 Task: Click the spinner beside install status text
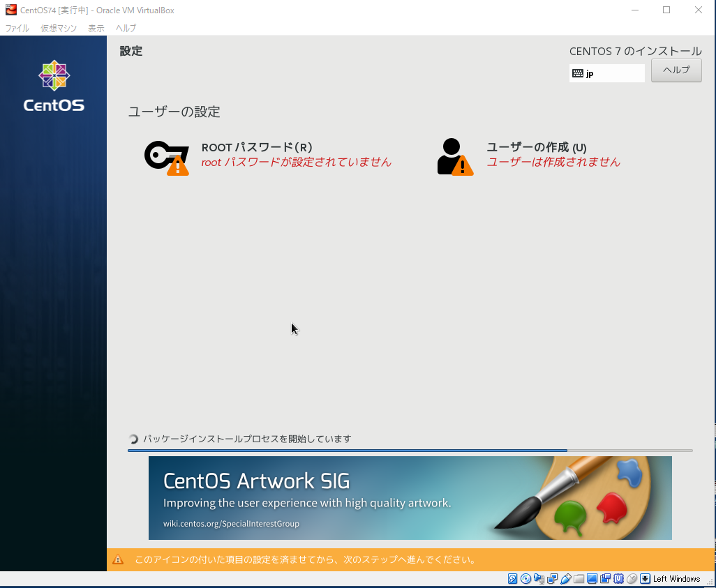pyautogui.click(x=133, y=439)
